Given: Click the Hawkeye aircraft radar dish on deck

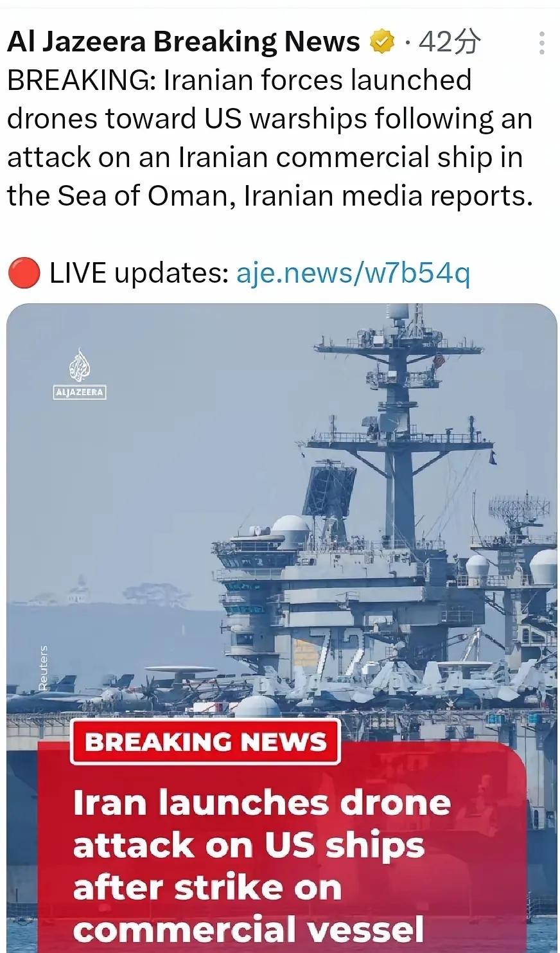Looking at the screenshot, I should pyautogui.click(x=182, y=671).
